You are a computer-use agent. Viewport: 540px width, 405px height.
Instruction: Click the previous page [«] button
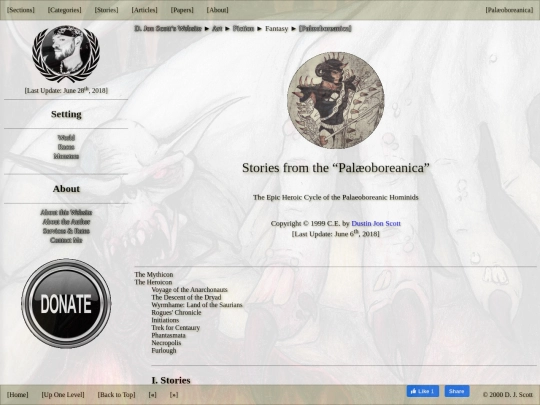(152, 395)
